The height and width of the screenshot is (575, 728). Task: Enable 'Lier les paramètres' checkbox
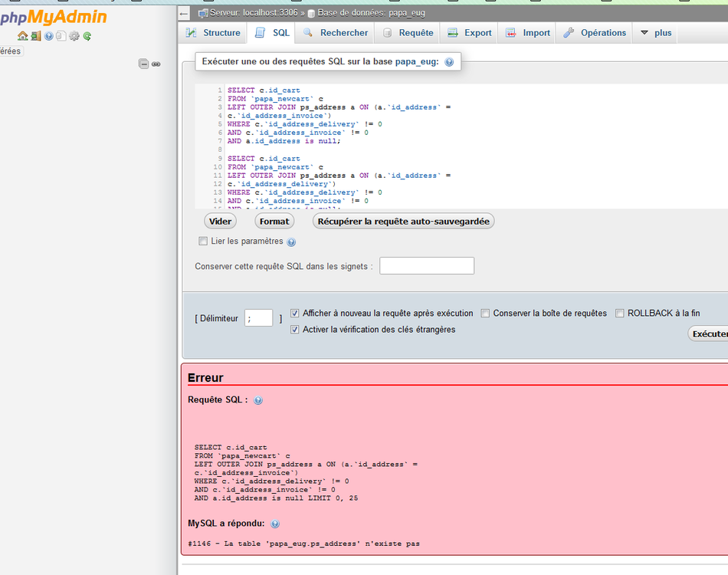(x=203, y=242)
